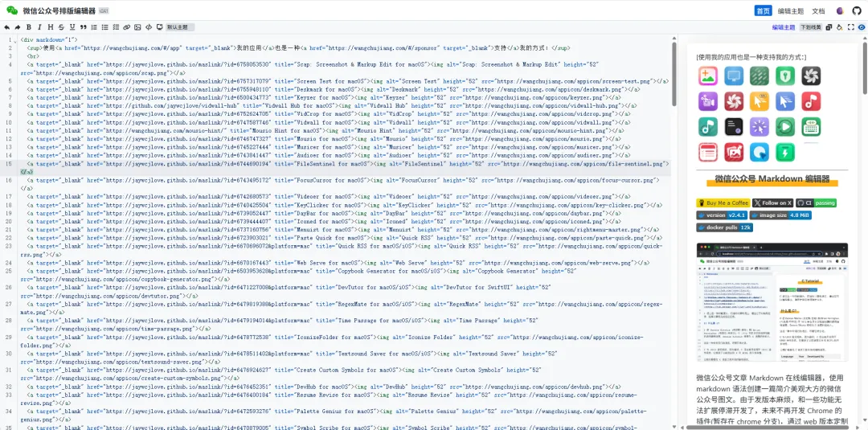Click the undo arrow in the editor toolbar

coord(6,27)
